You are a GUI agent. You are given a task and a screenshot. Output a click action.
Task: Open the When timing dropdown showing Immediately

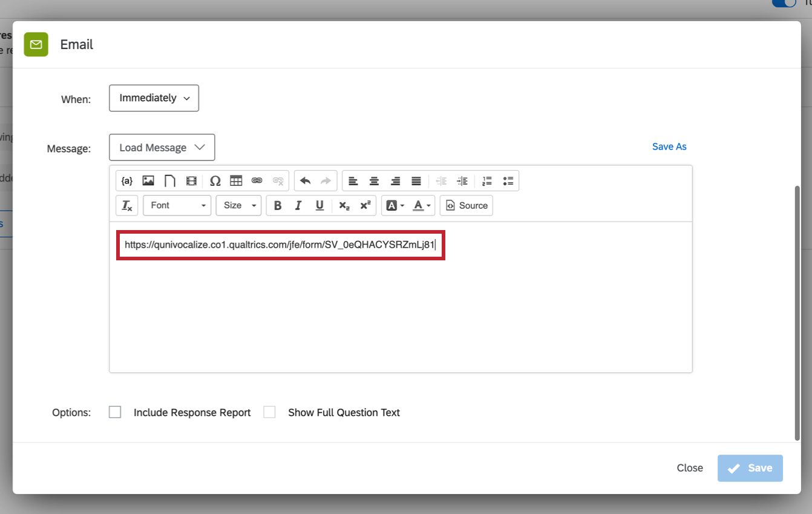click(x=154, y=98)
